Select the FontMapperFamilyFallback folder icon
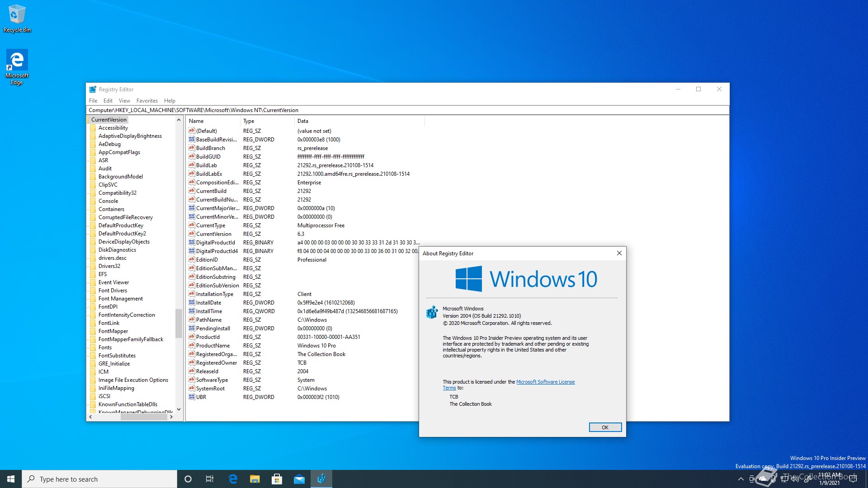Screen dimensions: 868x488 93,339
